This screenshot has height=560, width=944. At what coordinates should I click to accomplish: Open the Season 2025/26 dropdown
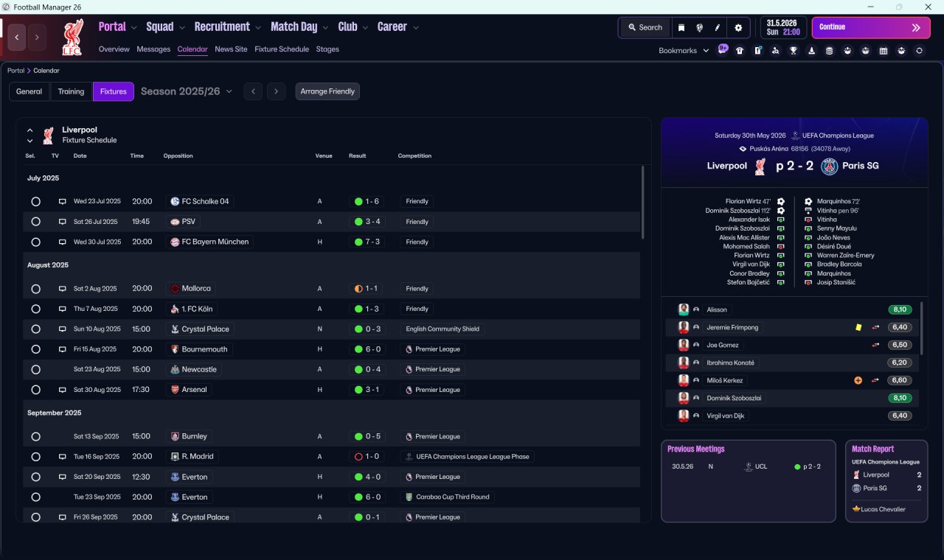coord(187,91)
